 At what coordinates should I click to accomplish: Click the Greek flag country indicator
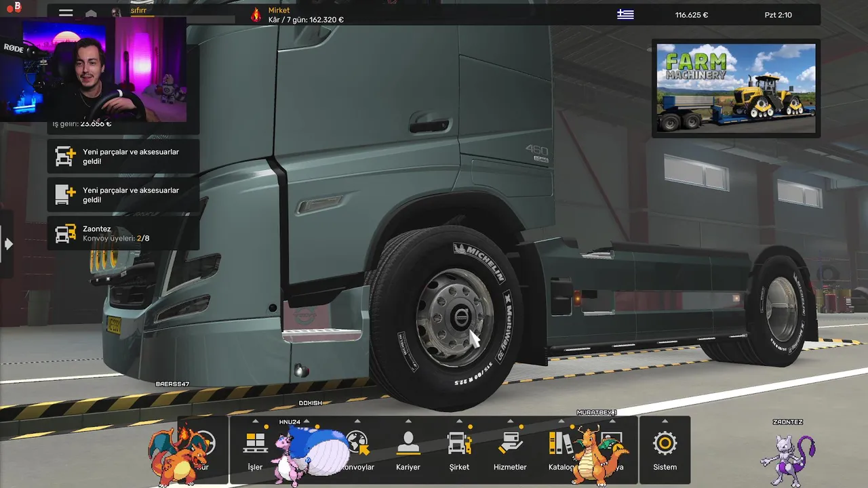tap(625, 15)
